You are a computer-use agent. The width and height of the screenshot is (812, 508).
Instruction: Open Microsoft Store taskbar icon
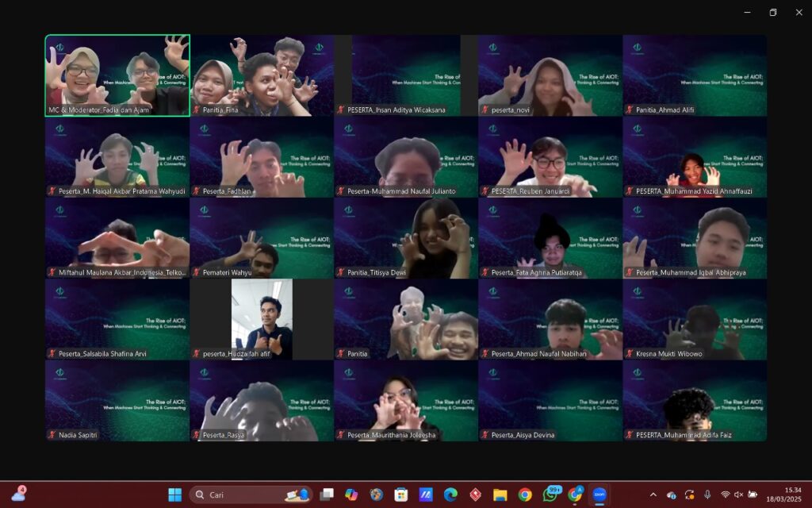(401, 495)
